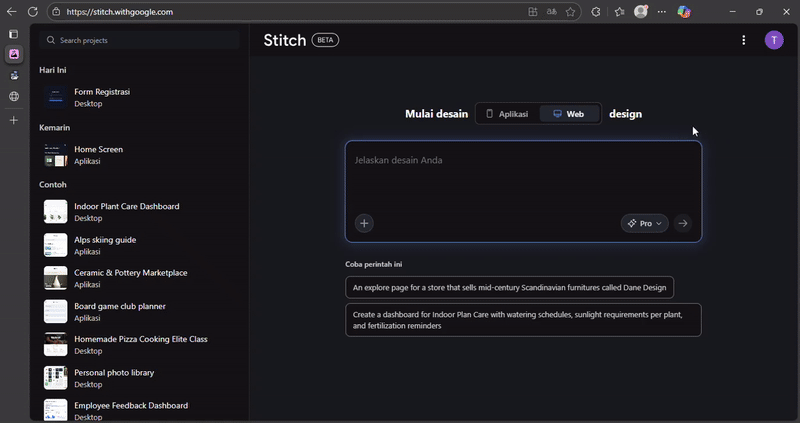The width and height of the screenshot is (800, 423).
Task: Open the Pro model dropdown
Action: click(x=644, y=223)
